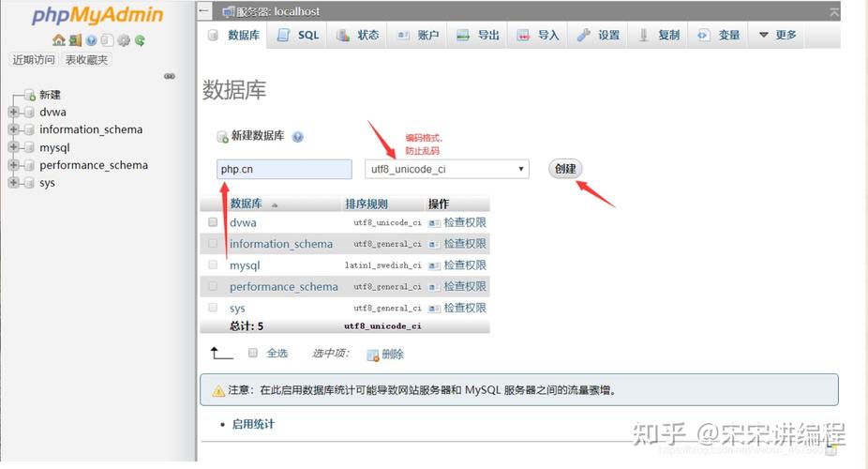Open the 变量 variables tab
Screen dimensions: 868x469
(718, 35)
